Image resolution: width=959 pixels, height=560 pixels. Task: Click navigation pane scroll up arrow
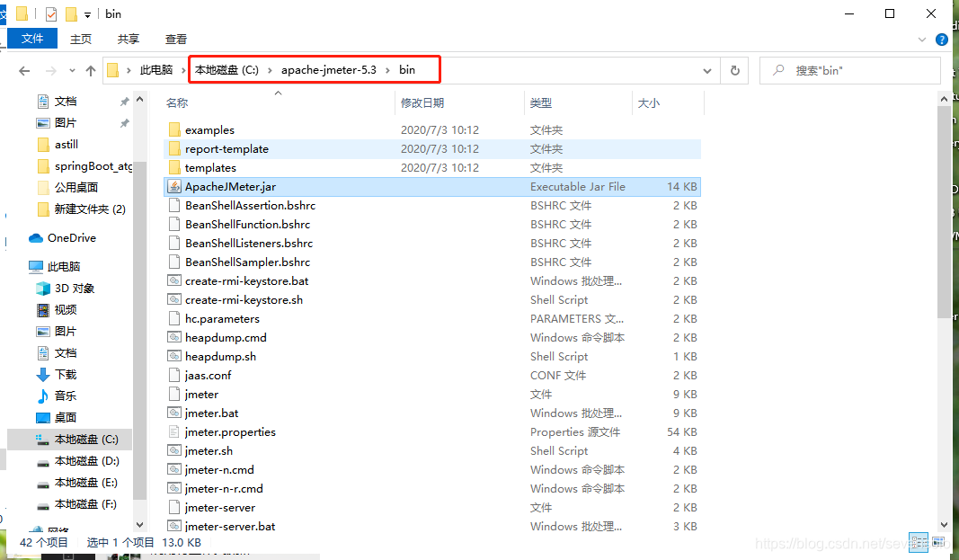click(x=139, y=99)
